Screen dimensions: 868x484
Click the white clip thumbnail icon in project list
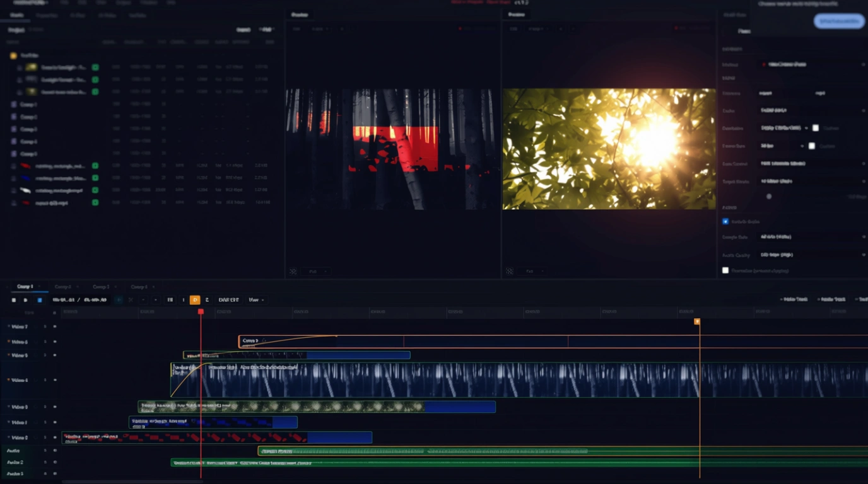pyautogui.click(x=25, y=190)
